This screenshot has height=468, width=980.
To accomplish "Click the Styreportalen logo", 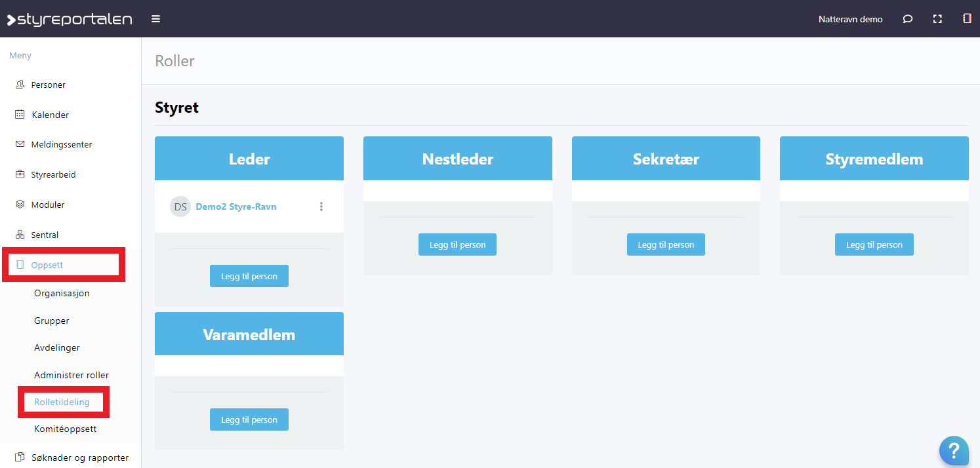I will coord(70,19).
